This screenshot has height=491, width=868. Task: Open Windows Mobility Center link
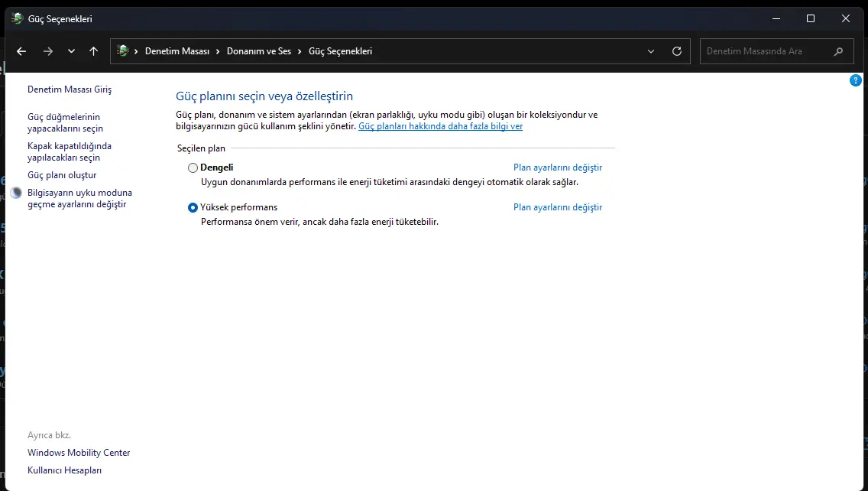pos(79,453)
